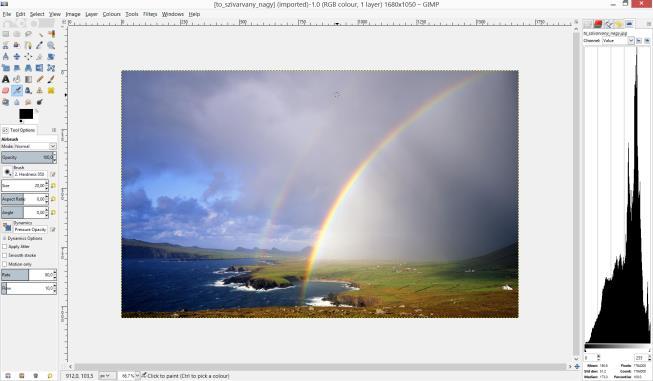Select the Foreground Select tool
The height and width of the screenshot is (381, 653).
[x=17, y=45]
